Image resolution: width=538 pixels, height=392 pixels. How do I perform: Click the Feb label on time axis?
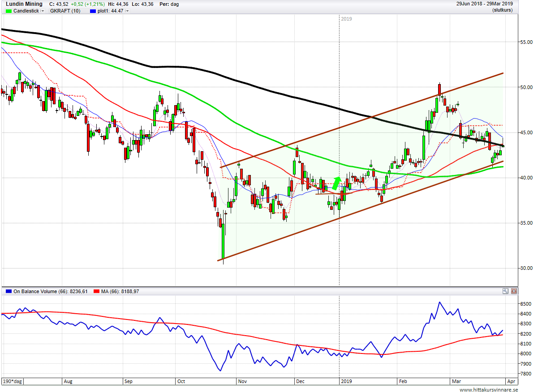pos(403,382)
